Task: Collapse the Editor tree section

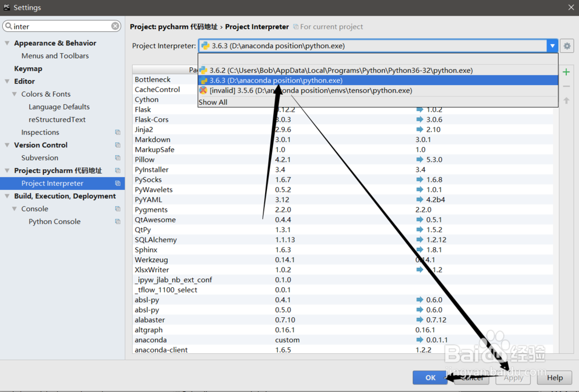Action: [x=7, y=81]
